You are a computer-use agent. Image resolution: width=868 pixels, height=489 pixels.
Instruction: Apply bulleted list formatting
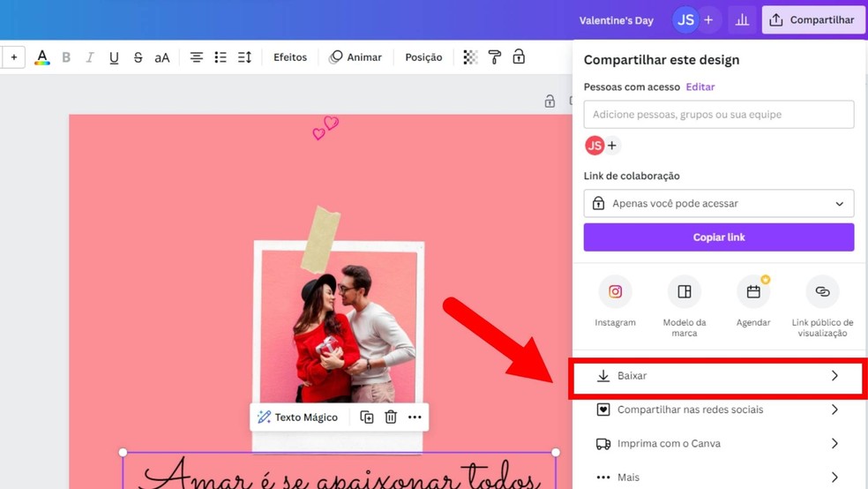coord(221,57)
